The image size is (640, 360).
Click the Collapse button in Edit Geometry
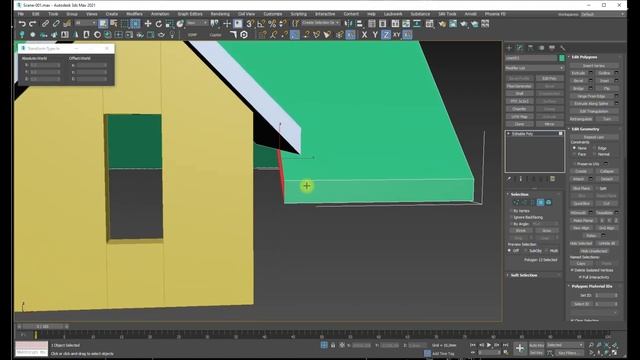point(607,171)
